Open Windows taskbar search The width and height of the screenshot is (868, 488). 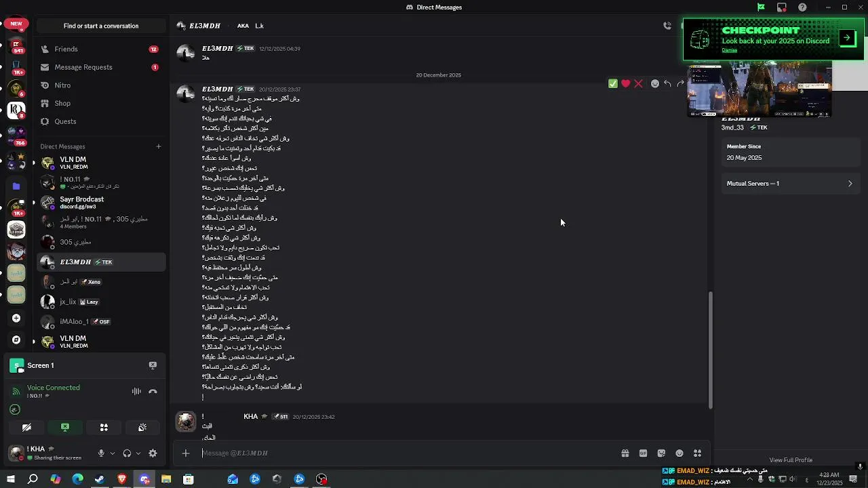33,479
